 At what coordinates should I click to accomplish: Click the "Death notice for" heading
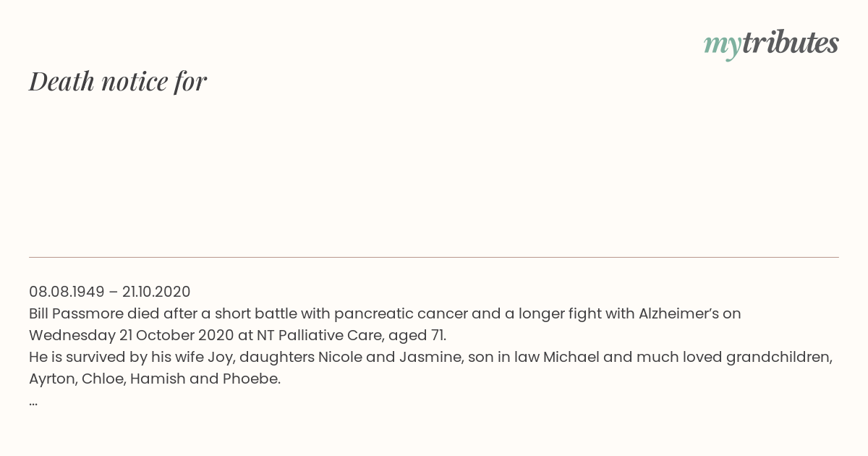click(x=118, y=81)
